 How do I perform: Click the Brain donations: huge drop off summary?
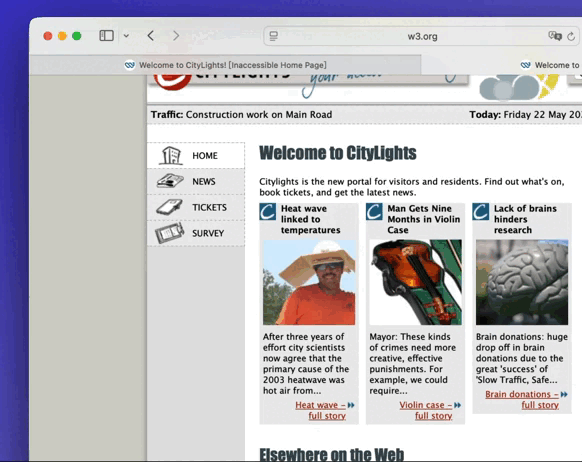tap(522, 358)
